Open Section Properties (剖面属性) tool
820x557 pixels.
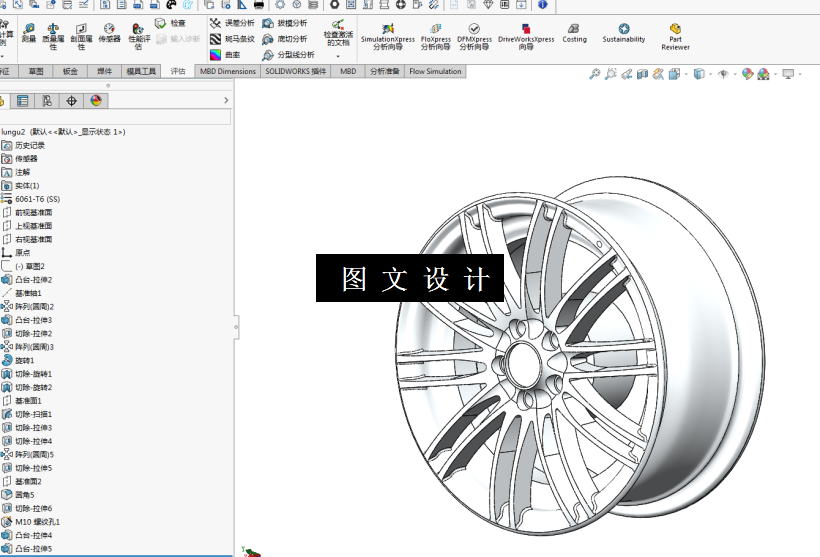pos(81,36)
